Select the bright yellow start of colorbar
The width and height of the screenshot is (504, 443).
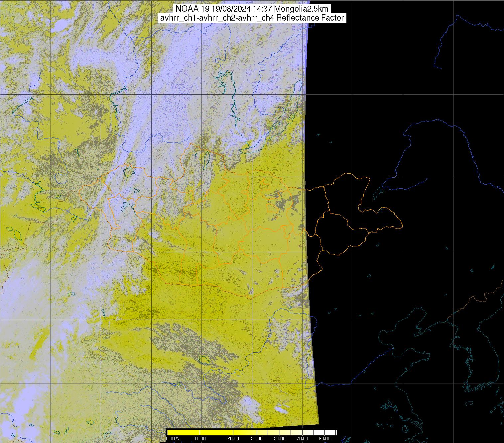(x=169, y=432)
